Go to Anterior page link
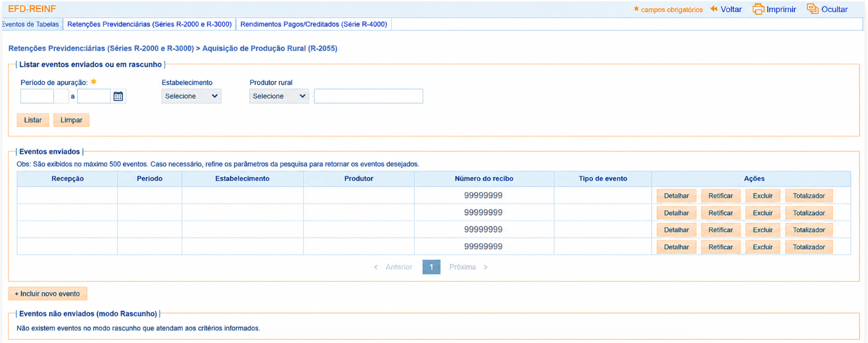 click(x=394, y=267)
